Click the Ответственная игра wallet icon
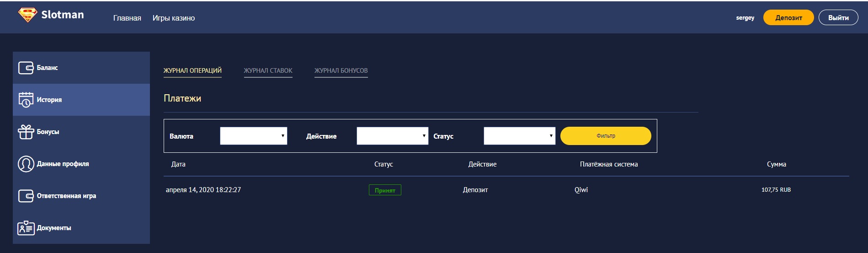The image size is (868, 253). pos(26,196)
